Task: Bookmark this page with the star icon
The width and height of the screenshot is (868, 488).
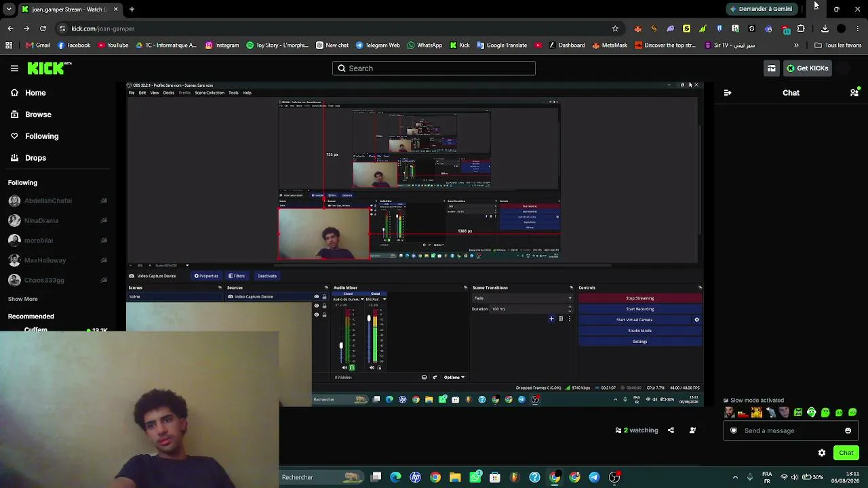Action: click(x=615, y=28)
